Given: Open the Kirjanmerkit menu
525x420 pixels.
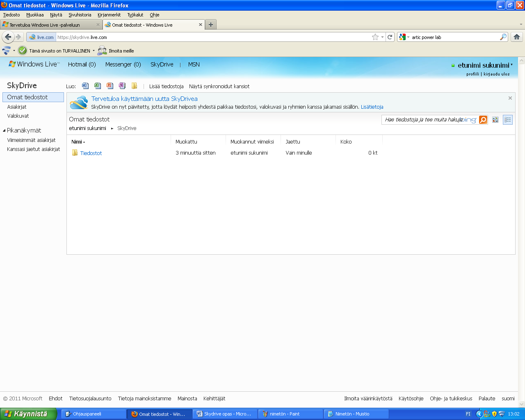Looking at the screenshot, I should [x=109, y=15].
